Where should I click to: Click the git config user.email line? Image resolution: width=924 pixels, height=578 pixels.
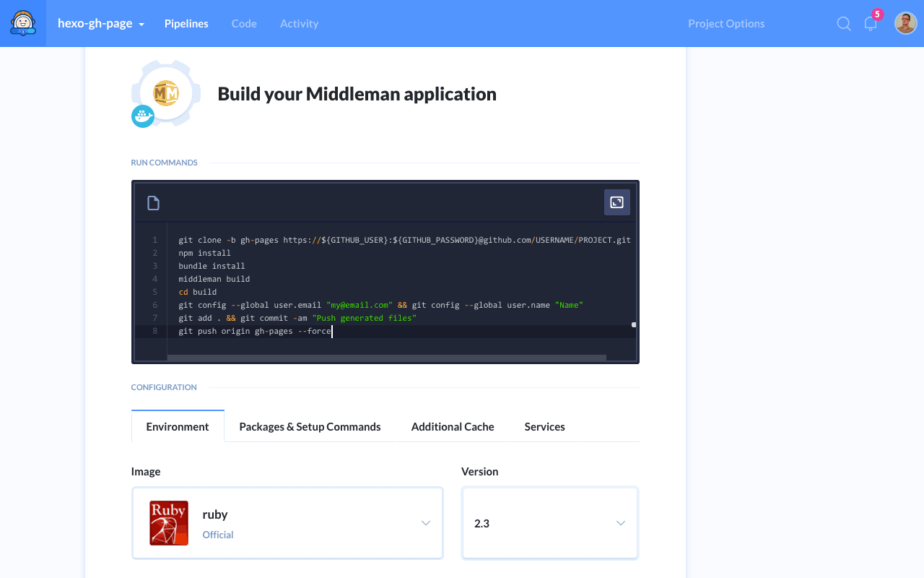pyautogui.click(x=380, y=305)
